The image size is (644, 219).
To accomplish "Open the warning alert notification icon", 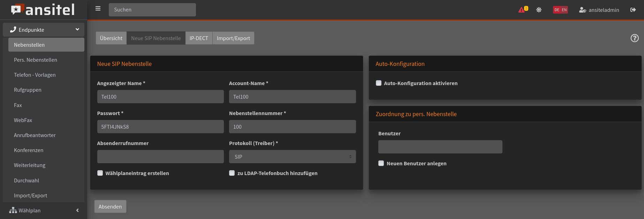I will pos(522,10).
